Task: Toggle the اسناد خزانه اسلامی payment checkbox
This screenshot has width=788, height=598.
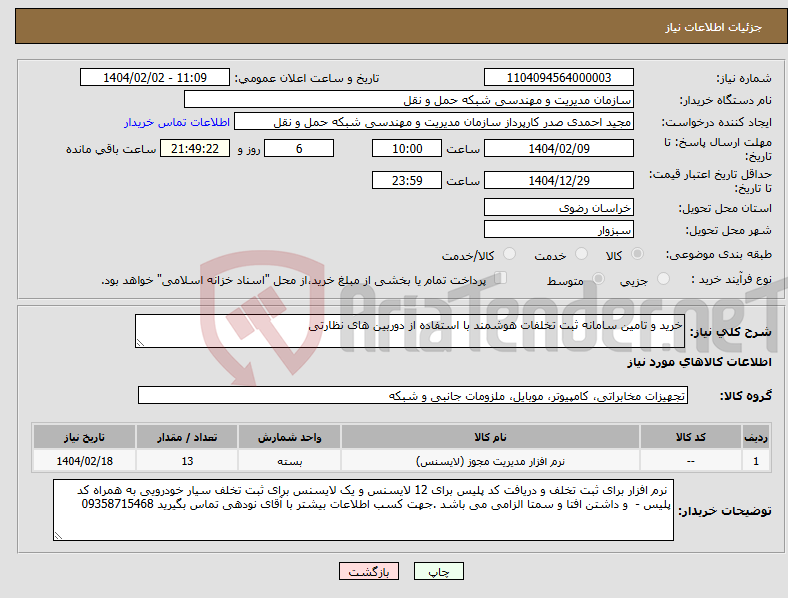Action: pyautogui.click(x=501, y=278)
